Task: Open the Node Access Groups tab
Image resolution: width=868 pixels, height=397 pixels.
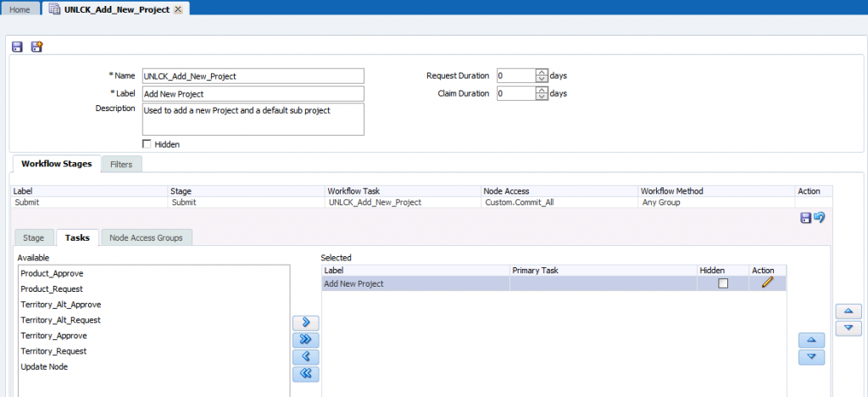Action: (146, 238)
